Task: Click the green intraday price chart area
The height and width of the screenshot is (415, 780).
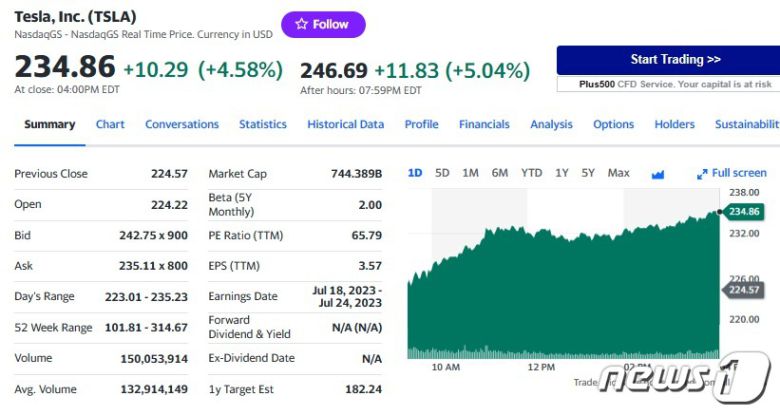Action: point(560,300)
